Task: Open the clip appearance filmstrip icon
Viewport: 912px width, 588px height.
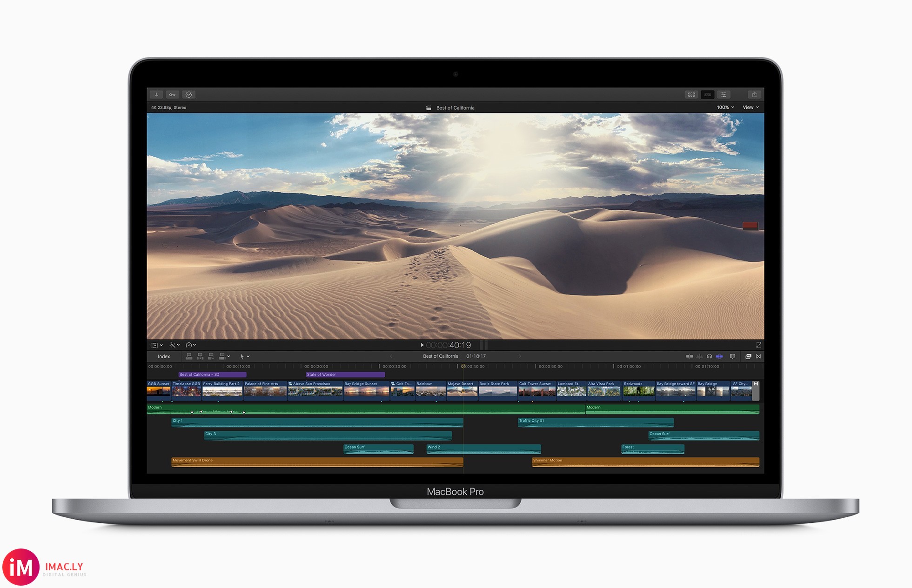Action: (x=733, y=356)
